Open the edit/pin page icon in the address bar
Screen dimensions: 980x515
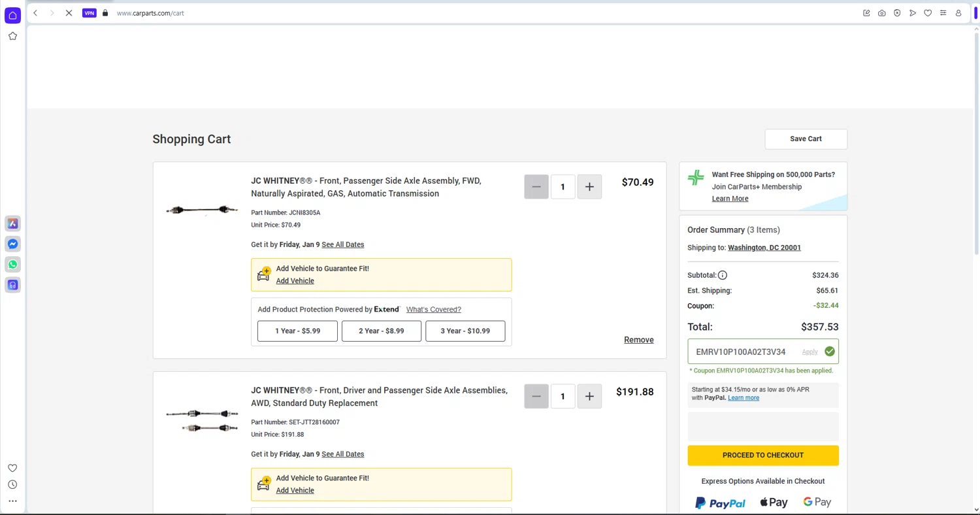(x=866, y=13)
